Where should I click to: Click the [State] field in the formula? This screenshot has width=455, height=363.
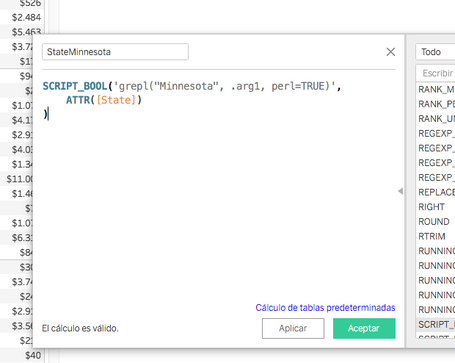[x=116, y=100]
